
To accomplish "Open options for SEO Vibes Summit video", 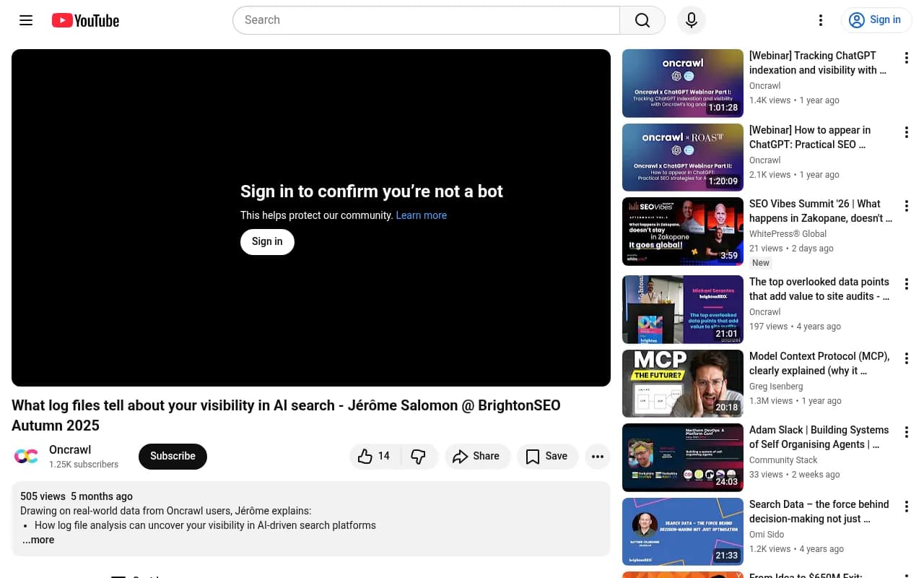I will pos(907,206).
